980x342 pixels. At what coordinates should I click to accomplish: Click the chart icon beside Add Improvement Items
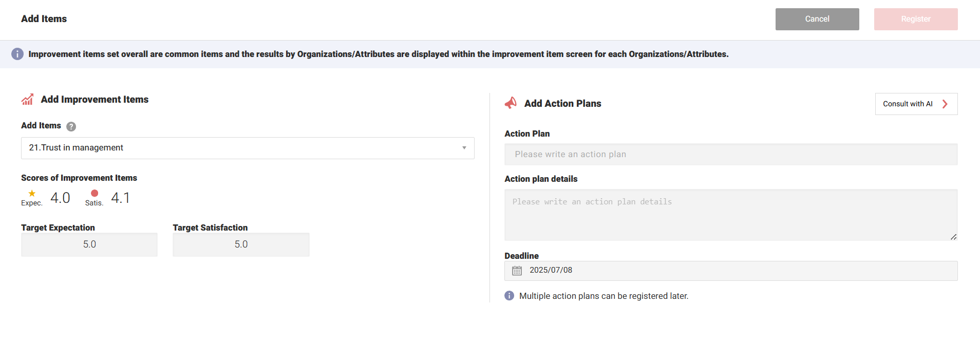(x=28, y=99)
